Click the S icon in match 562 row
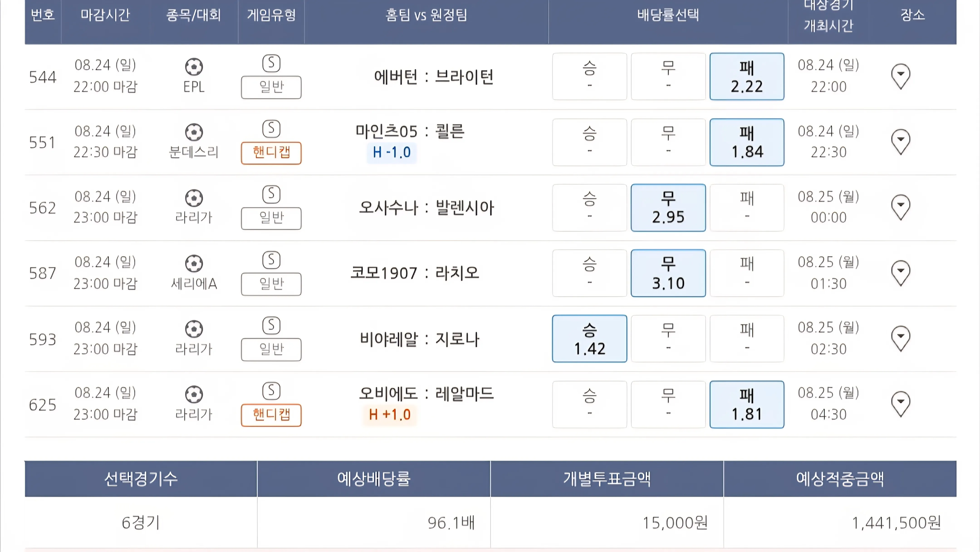The image size is (980, 552). (x=271, y=195)
